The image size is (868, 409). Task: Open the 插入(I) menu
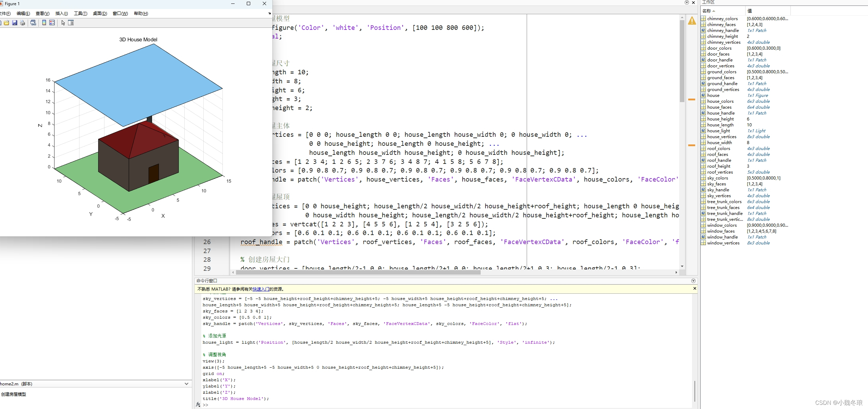pyautogui.click(x=61, y=14)
